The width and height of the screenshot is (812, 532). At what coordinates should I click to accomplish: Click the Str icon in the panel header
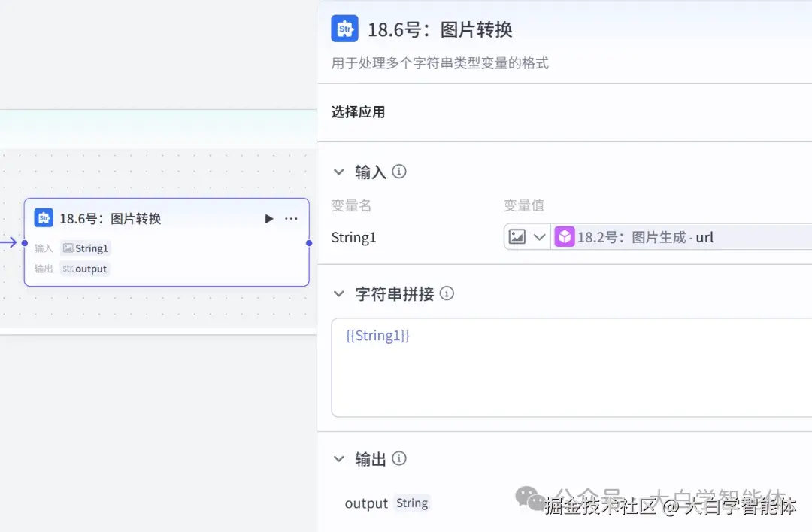click(x=344, y=28)
